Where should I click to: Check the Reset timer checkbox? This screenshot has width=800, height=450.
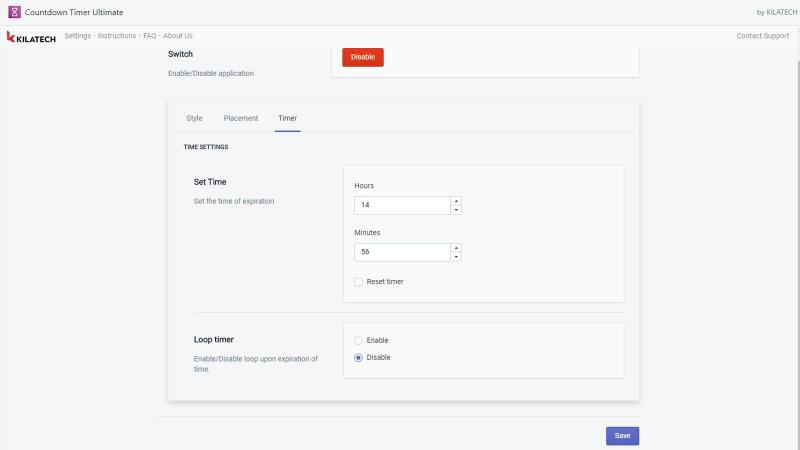pos(359,282)
